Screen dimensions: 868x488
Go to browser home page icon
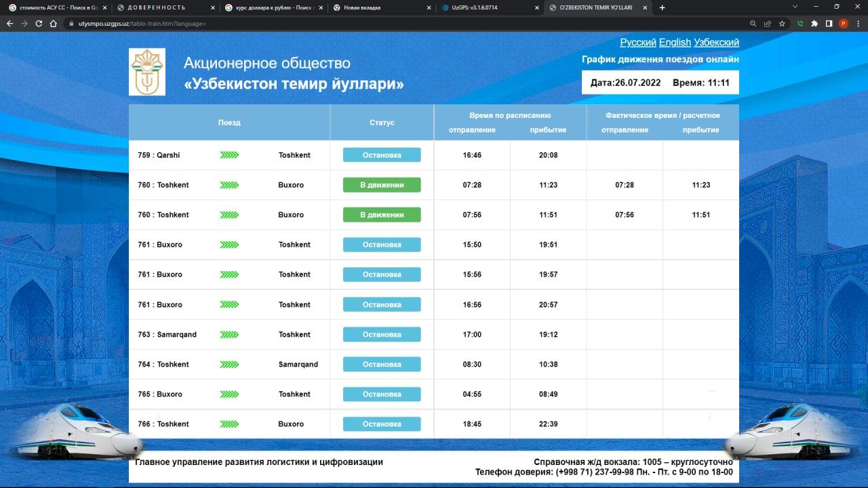coord(54,23)
